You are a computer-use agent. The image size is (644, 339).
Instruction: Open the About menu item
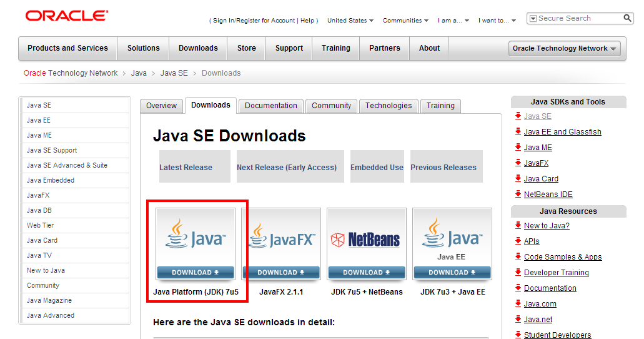(x=429, y=48)
